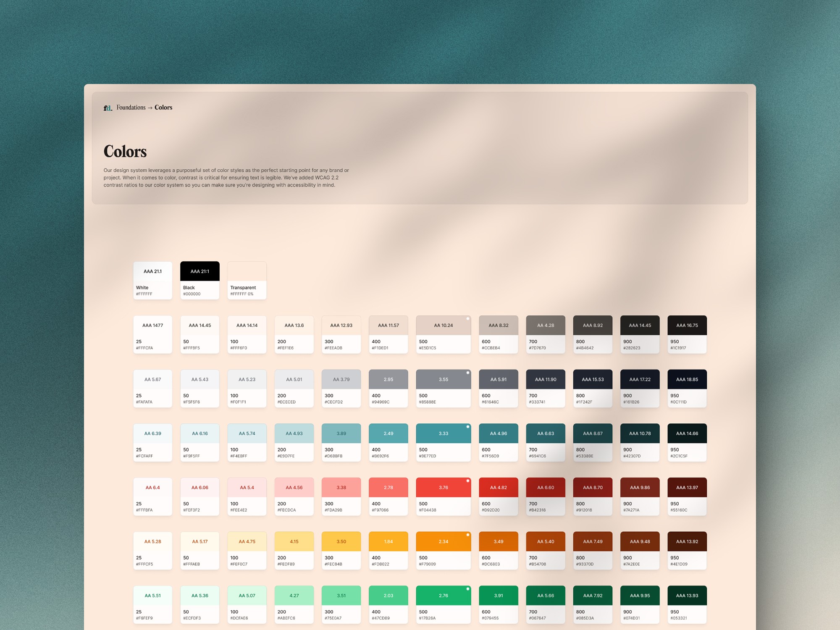The height and width of the screenshot is (630, 840).
Task: Select the White #FFFFFF swatch
Action: 152,281
